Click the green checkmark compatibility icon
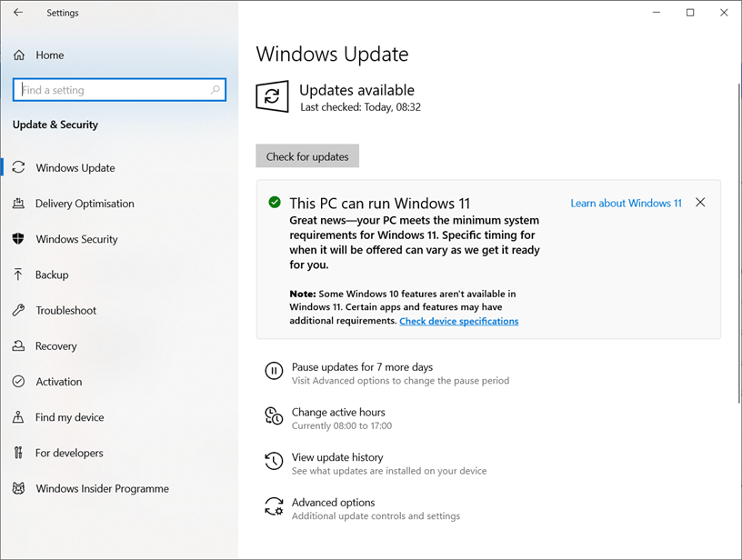Image resolution: width=742 pixels, height=560 pixels. [x=275, y=203]
